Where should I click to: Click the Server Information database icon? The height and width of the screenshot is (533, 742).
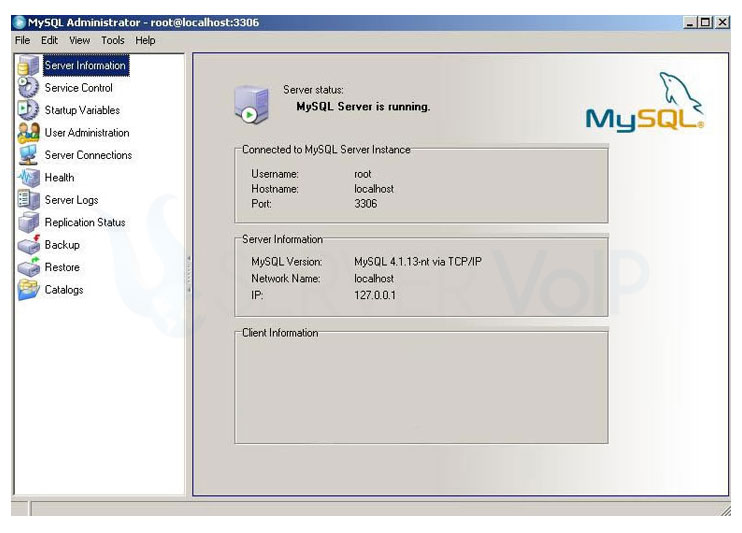tap(28, 65)
